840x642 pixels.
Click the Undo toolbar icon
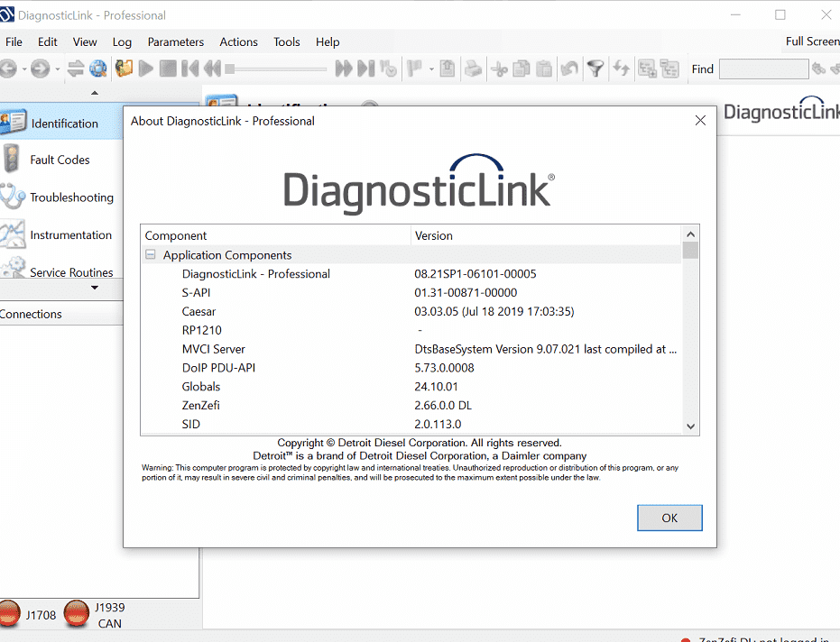pos(569,69)
